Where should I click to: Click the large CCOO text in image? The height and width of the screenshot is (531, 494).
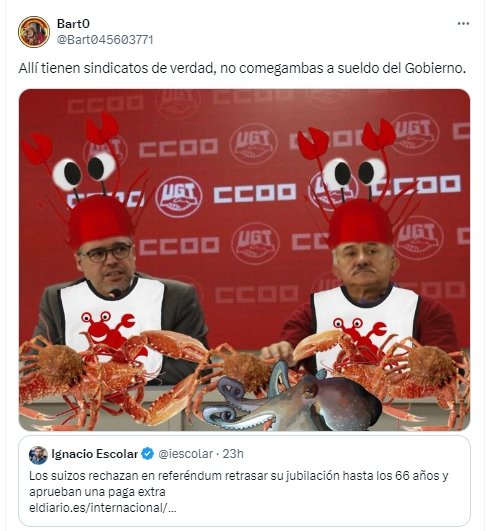point(255,193)
